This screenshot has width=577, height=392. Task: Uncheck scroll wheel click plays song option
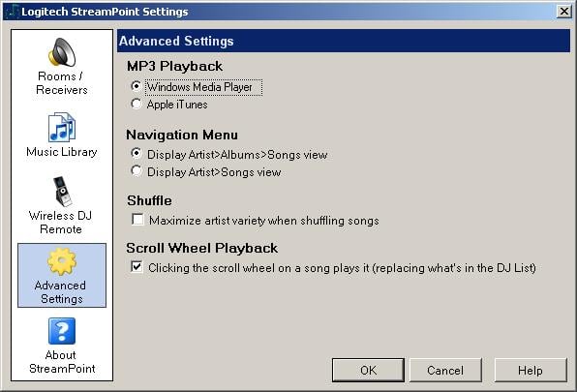click(137, 266)
